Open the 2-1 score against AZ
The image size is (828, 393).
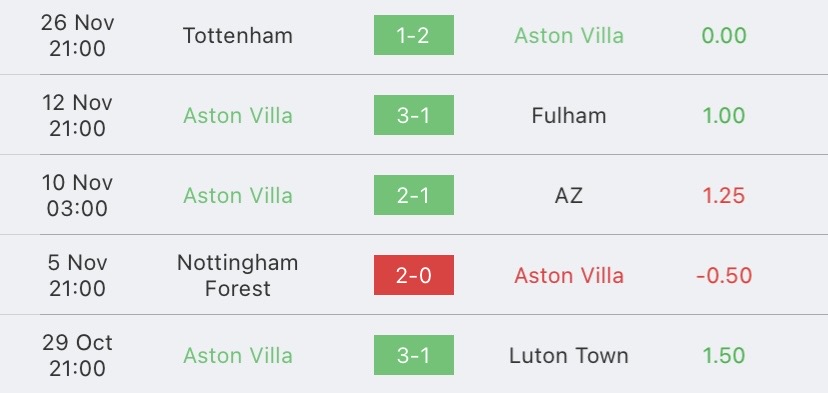(x=413, y=195)
